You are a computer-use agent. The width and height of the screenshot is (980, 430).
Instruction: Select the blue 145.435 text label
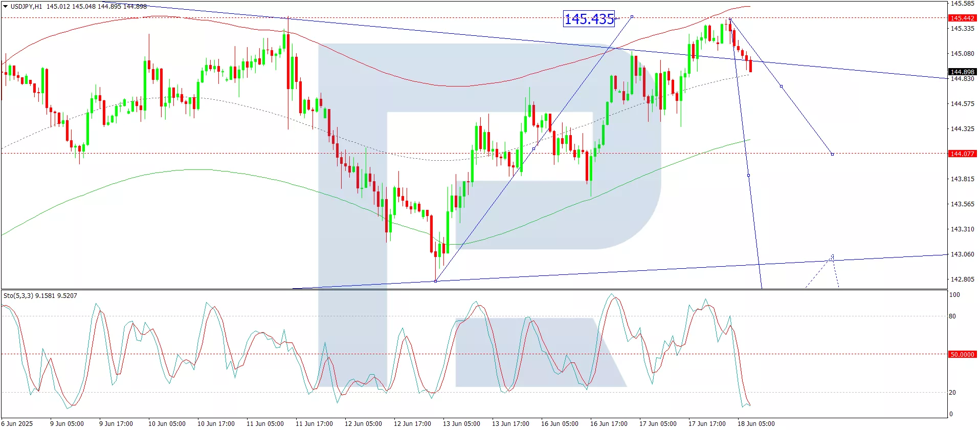point(589,19)
